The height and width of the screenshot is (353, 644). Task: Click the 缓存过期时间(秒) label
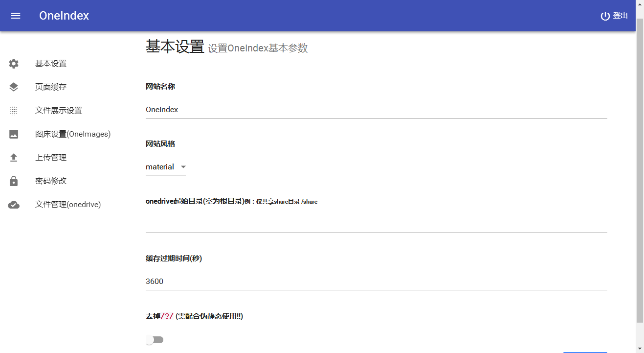174,259
